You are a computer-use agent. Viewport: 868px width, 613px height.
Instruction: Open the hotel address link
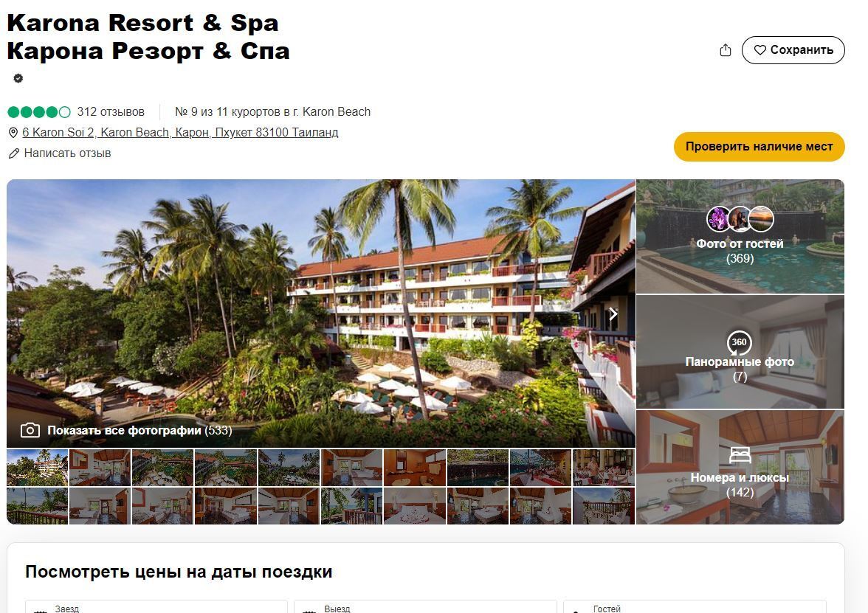coord(180,133)
